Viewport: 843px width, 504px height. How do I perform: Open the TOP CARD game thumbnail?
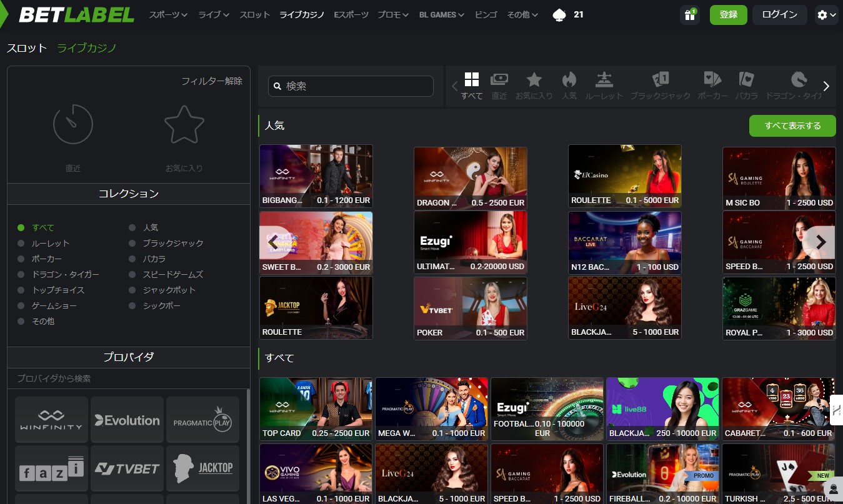(316, 408)
